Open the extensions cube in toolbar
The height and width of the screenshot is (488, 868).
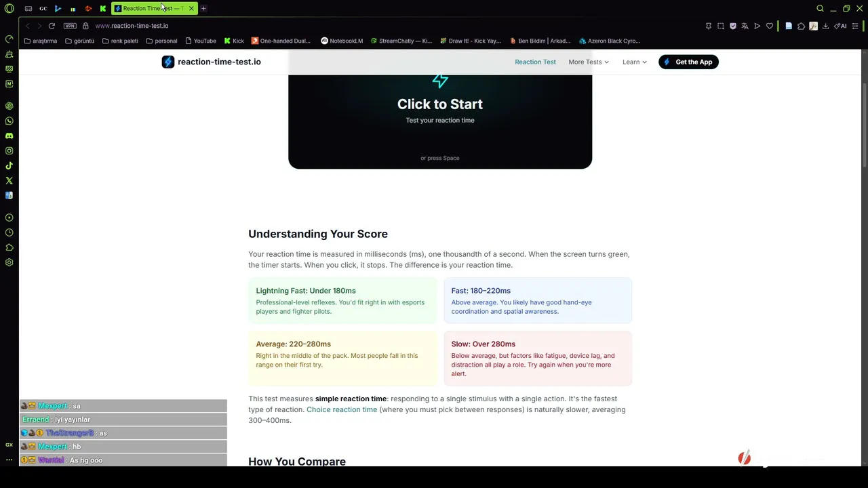point(801,26)
